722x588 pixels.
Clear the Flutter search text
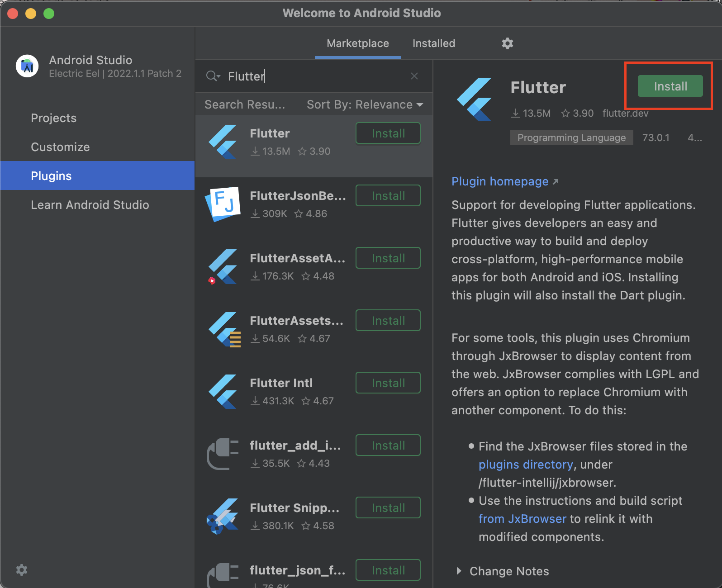pos(414,76)
